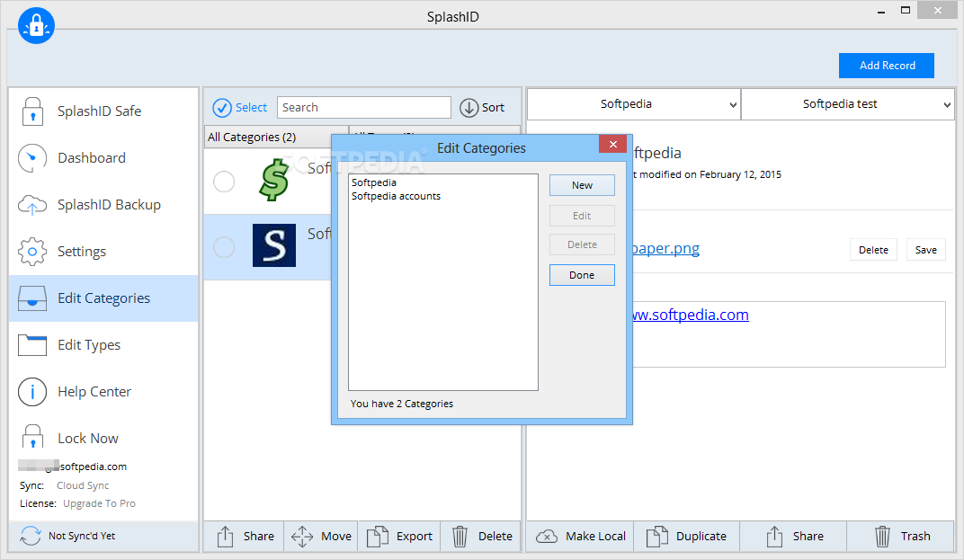Click Done in Edit Categories dialog

[x=582, y=275]
